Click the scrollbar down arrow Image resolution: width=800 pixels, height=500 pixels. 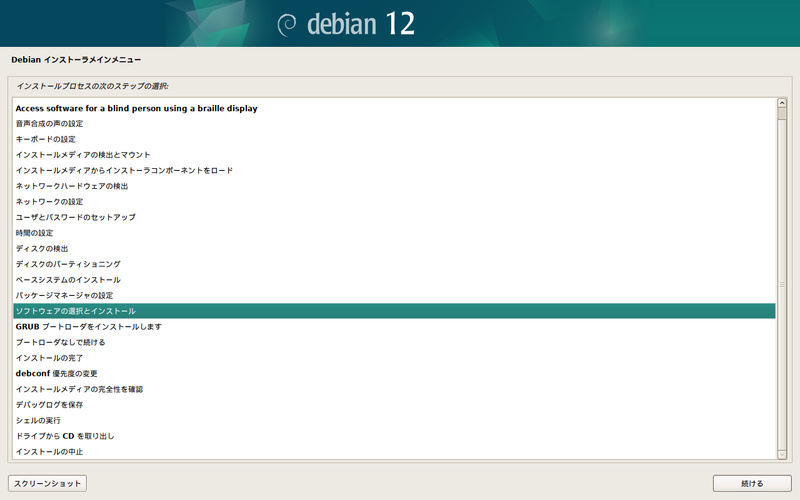point(783,454)
